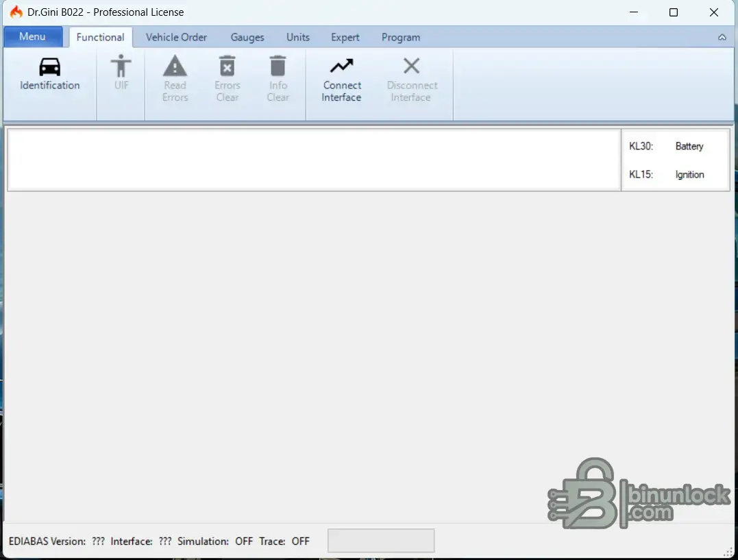Open the Identification car icon
The image size is (738, 560).
49,66
